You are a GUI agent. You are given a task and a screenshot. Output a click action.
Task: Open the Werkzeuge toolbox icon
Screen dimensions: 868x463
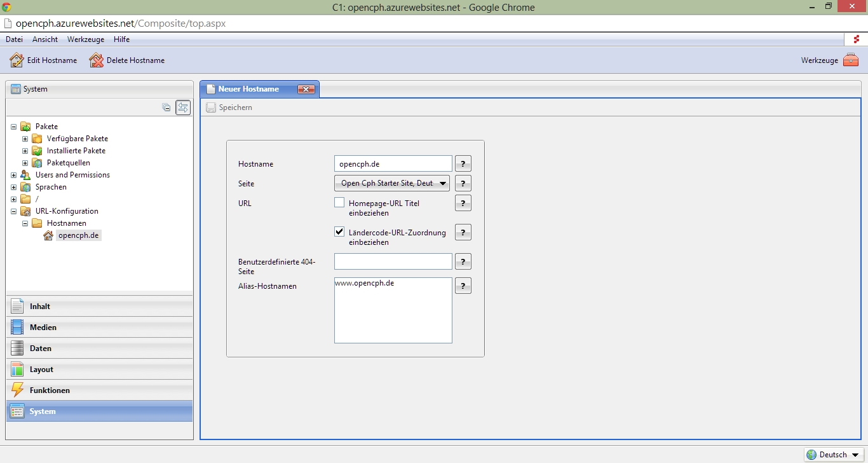point(851,60)
